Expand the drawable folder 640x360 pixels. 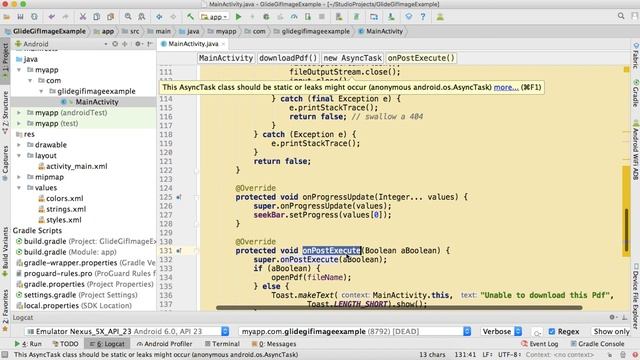coord(19,145)
